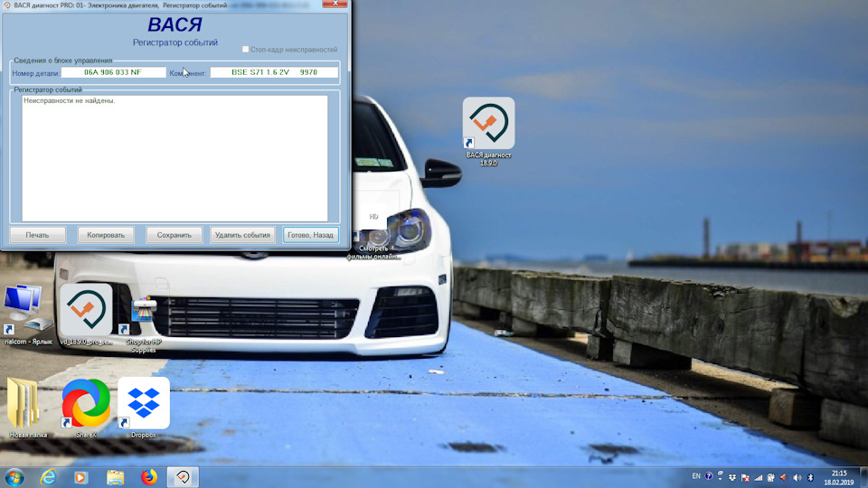
Task: Open the volume speaker tray icon
Action: pyautogui.click(x=797, y=477)
